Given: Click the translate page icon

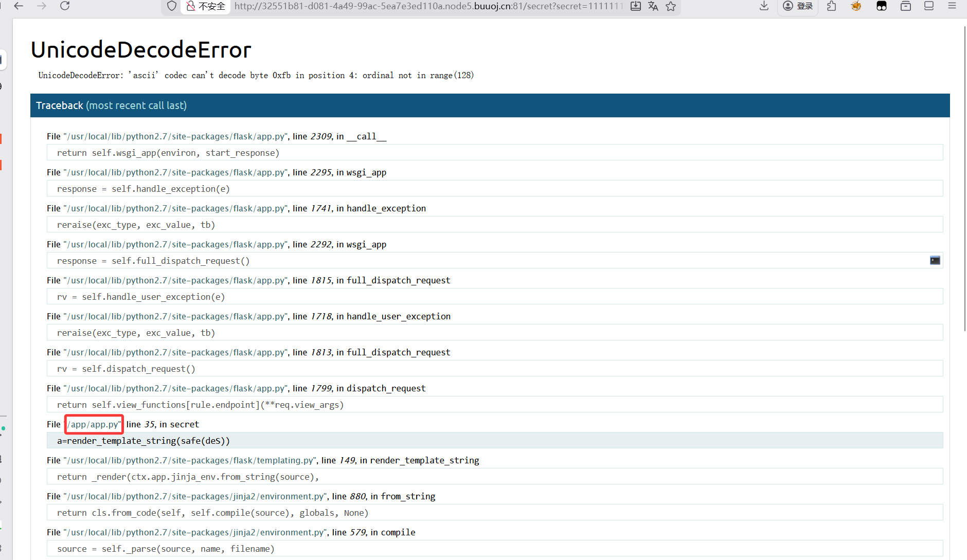Looking at the screenshot, I should click(653, 6).
